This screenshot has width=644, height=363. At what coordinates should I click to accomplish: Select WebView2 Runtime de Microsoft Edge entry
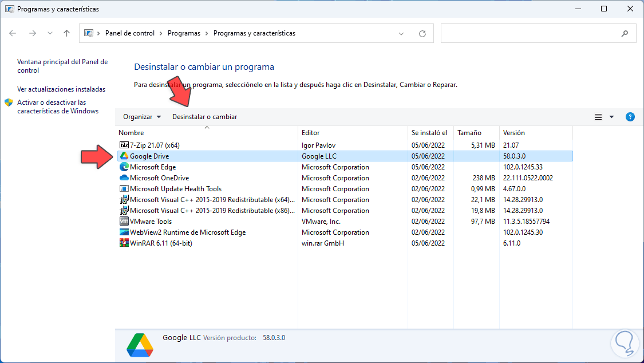188,232
